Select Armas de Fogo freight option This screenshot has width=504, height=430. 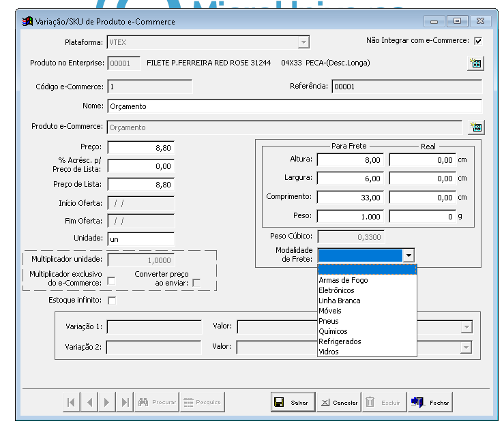tap(367, 280)
